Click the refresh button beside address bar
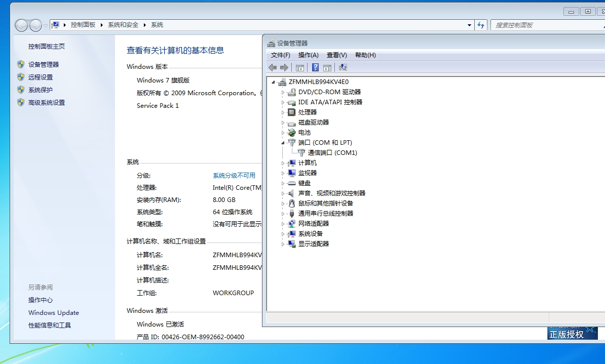This screenshot has height=364, width=605. pos(481,25)
